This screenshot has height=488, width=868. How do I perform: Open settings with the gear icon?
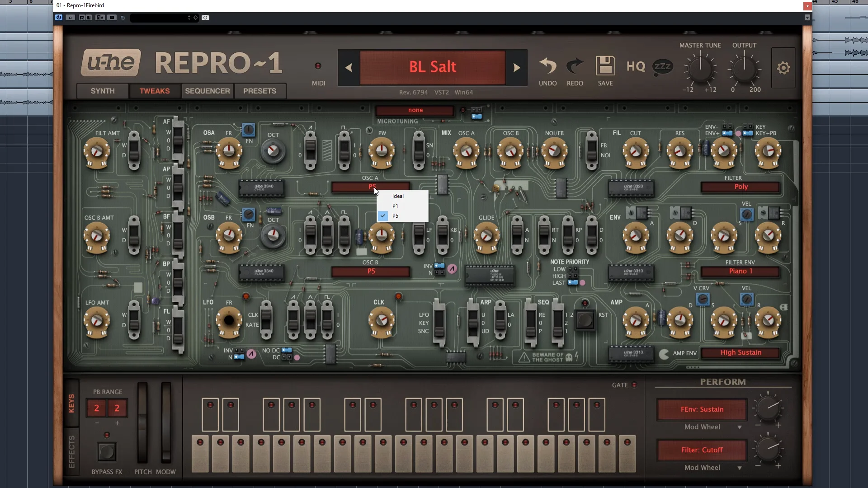coord(783,68)
